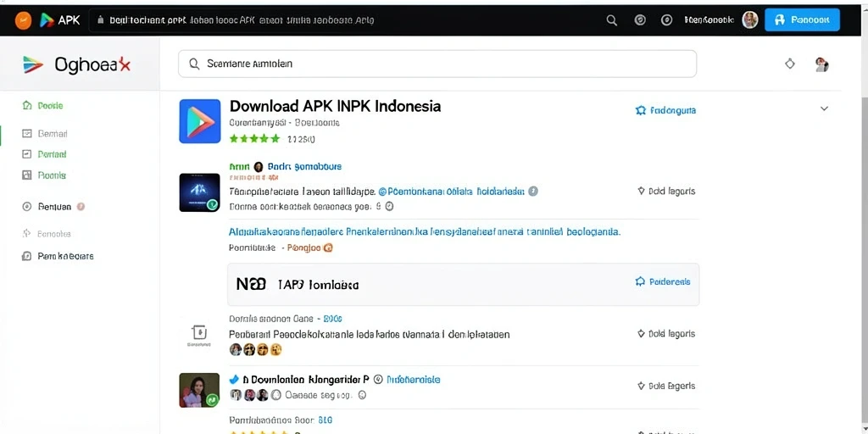Click the 'Download APK INPK Indonesia' title

(x=335, y=106)
